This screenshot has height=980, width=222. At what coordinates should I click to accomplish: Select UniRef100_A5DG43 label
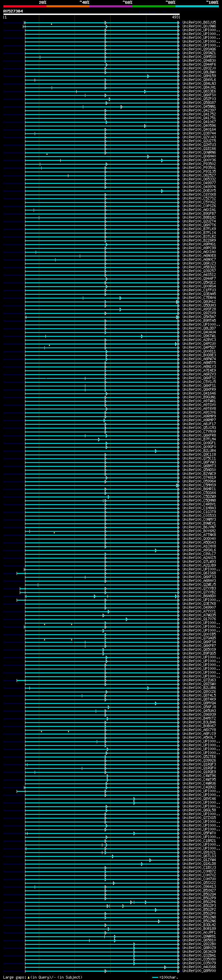click(199, 543)
